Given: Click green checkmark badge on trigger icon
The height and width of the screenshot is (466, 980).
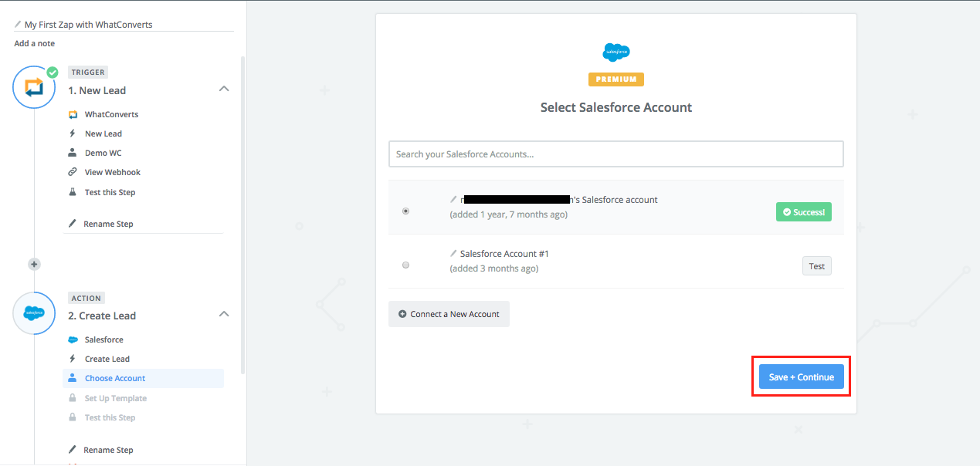Looking at the screenshot, I should (x=52, y=73).
